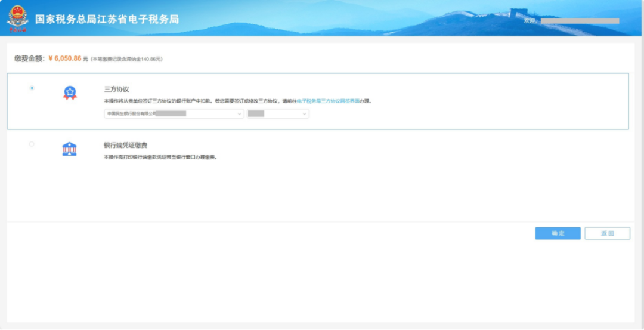Click the 本笔缴费记录含滞纳金140.86元 note

126,59
